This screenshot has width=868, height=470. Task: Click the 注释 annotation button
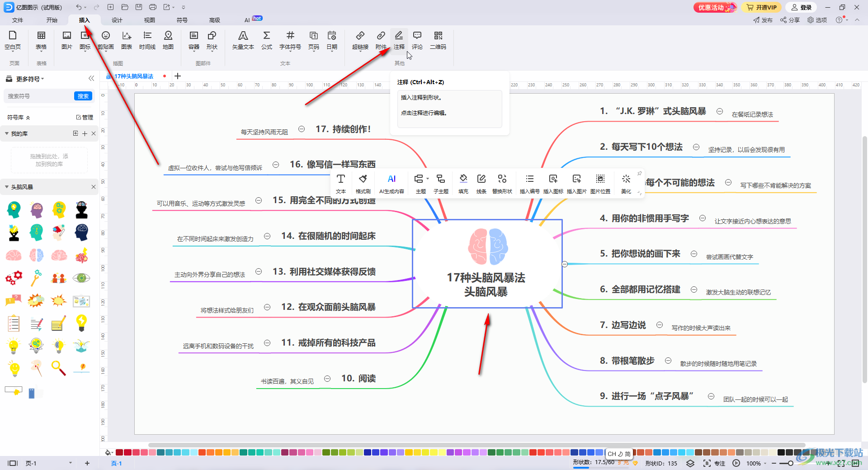399,40
